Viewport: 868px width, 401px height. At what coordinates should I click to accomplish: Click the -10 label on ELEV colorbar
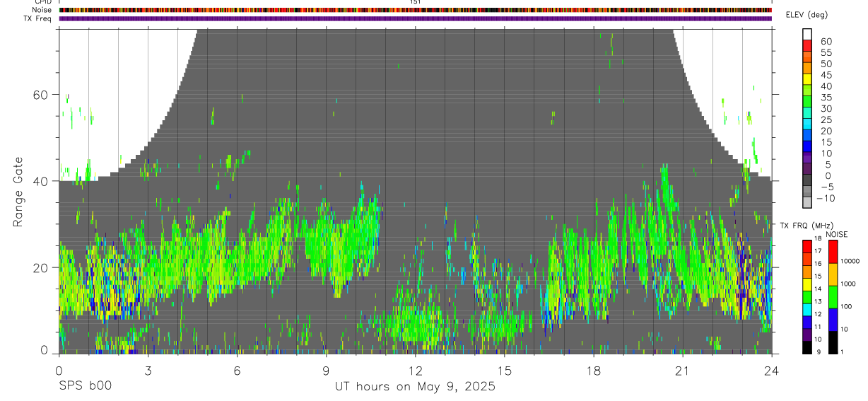(x=826, y=199)
